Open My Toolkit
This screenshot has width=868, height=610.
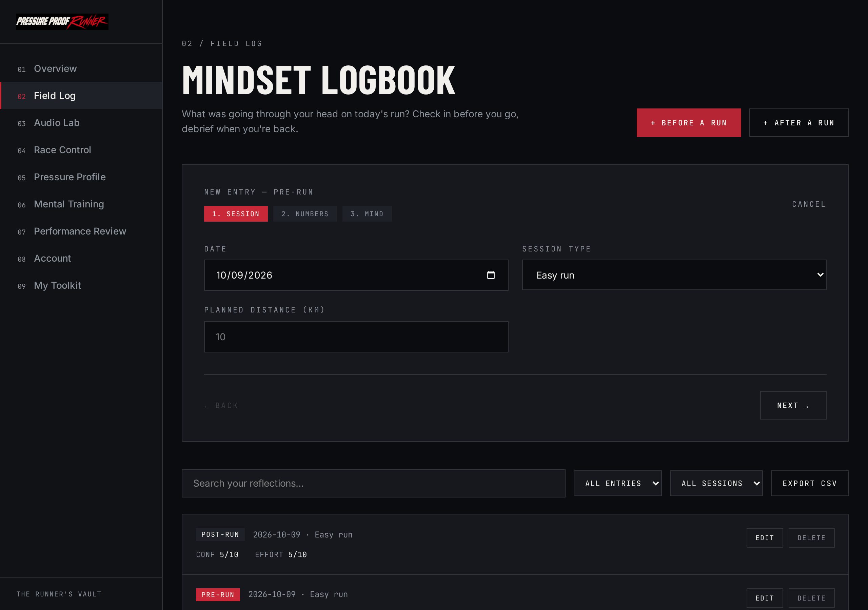point(81,285)
